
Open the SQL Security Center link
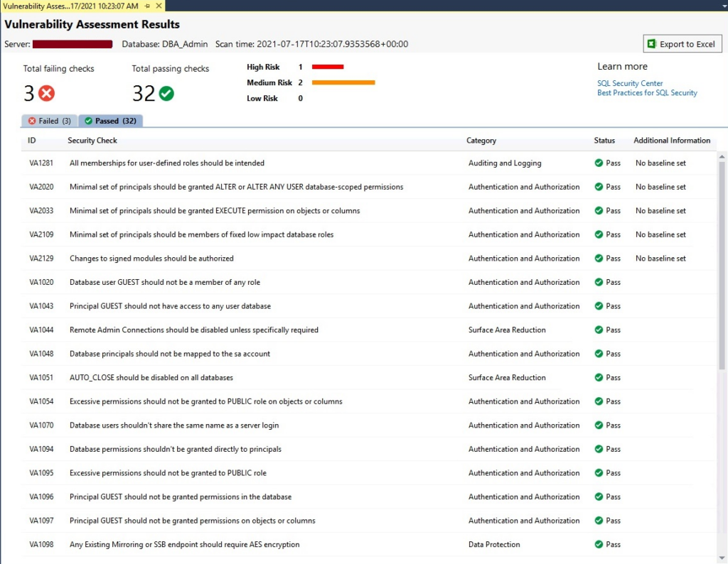coord(630,83)
